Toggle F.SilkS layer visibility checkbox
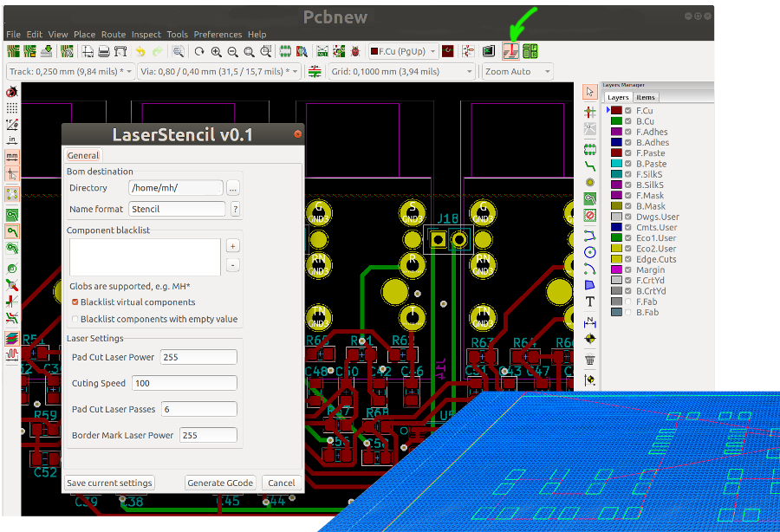Image resolution: width=780 pixels, height=532 pixels. click(628, 174)
